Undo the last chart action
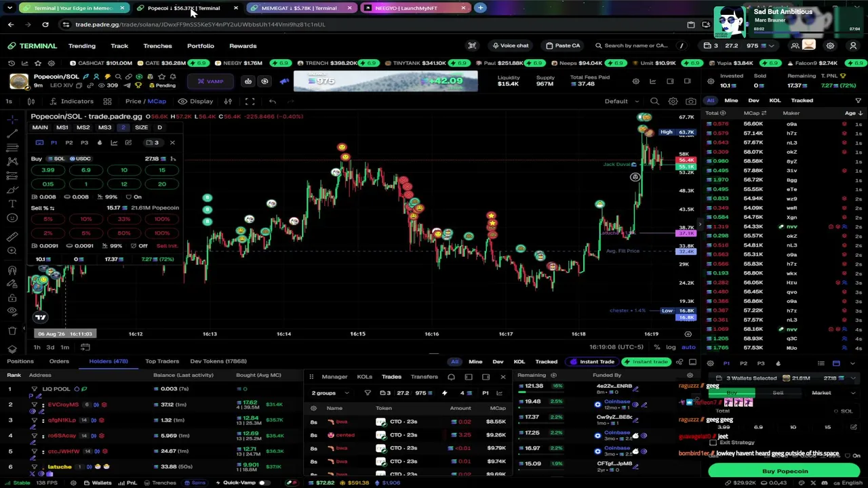 (x=272, y=101)
